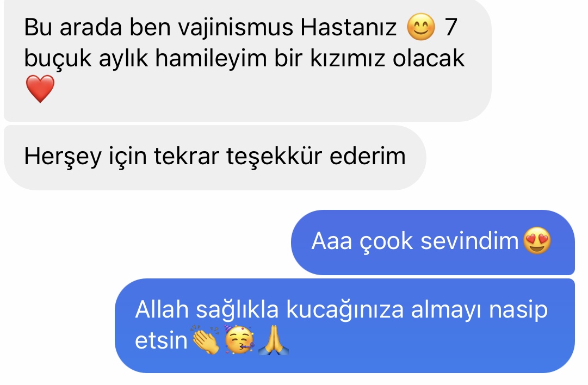This screenshot has width=588, height=385.
Task: Click the folded hands prayer emoji
Action: tap(274, 340)
